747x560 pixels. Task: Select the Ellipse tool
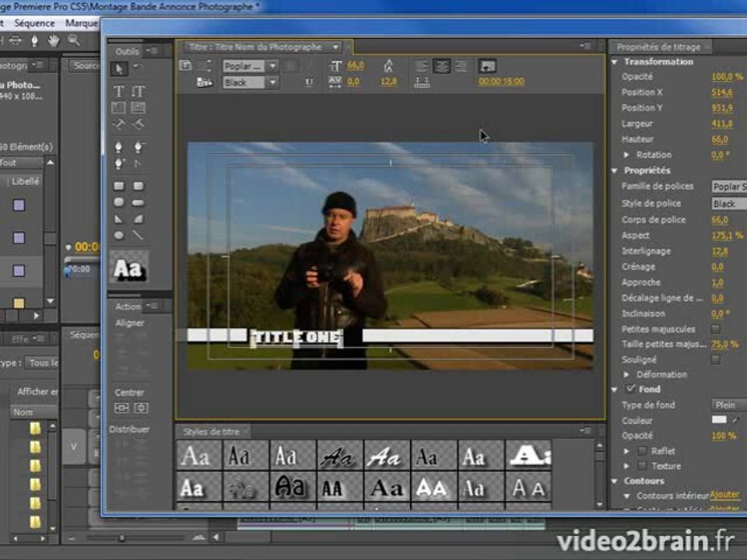(118, 235)
